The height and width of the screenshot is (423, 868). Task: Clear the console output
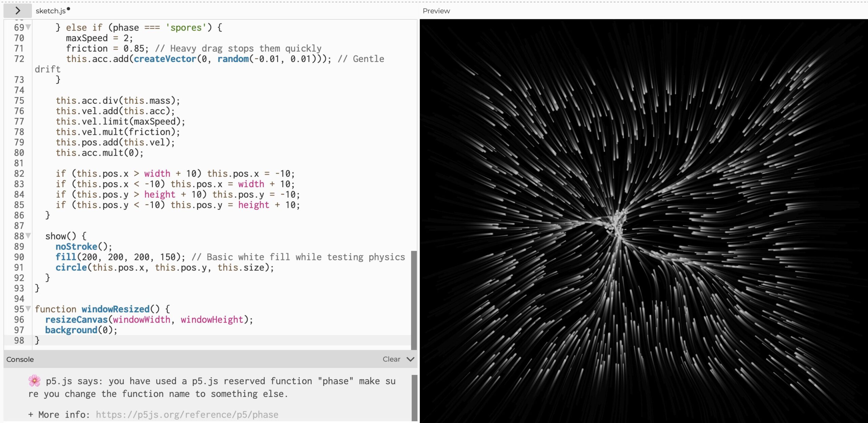tap(391, 359)
